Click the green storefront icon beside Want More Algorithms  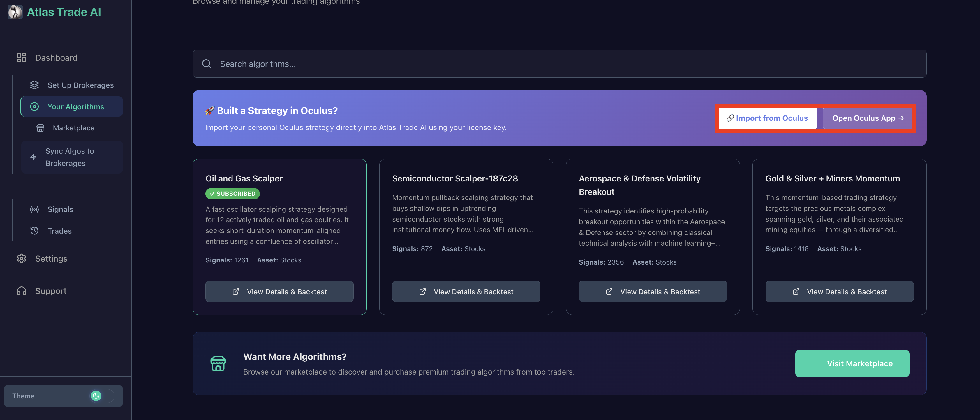[x=218, y=363]
